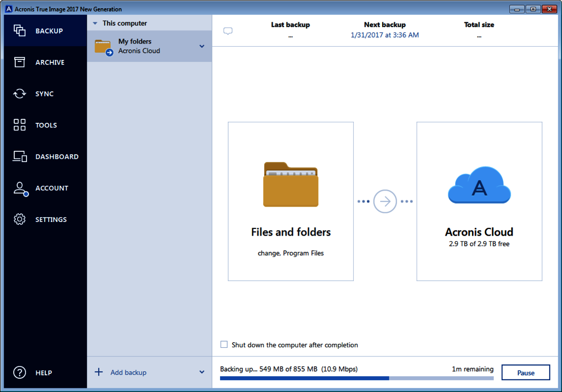Click the Settings gear icon

(20, 220)
